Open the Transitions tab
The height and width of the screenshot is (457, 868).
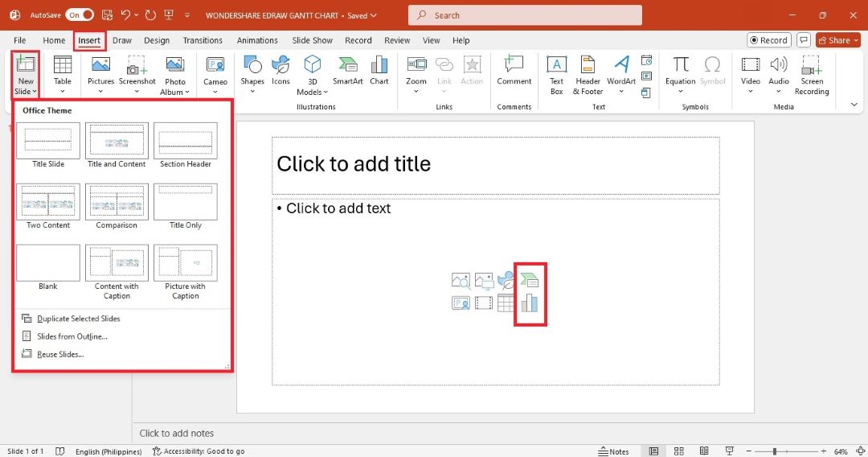click(x=203, y=40)
